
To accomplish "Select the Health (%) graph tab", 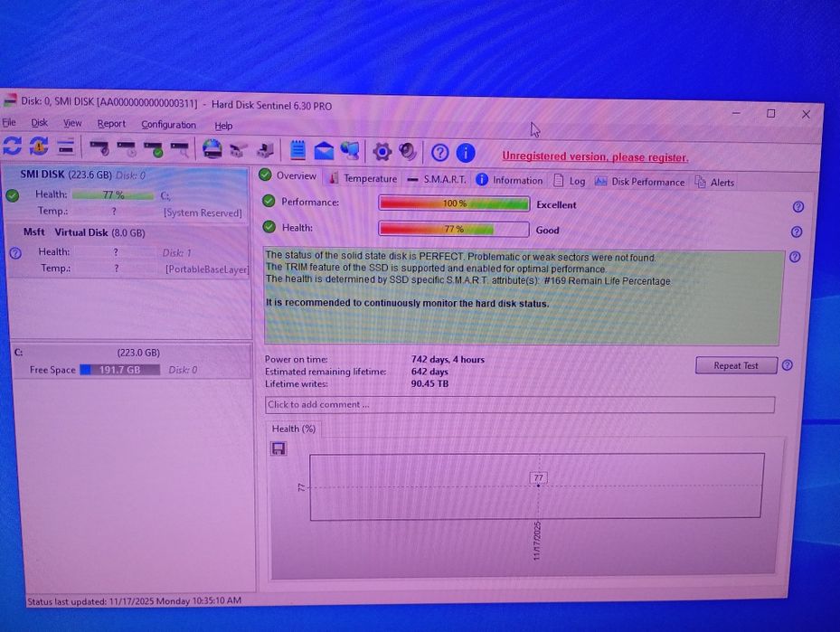I will click(x=294, y=429).
